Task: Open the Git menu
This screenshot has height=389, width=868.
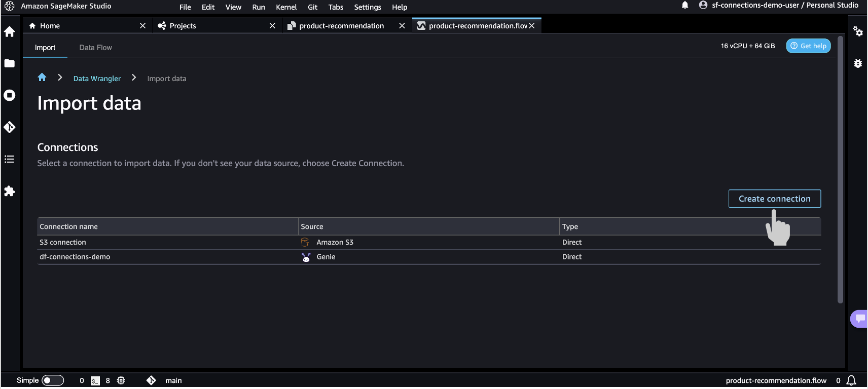Action: click(x=313, y=7)
